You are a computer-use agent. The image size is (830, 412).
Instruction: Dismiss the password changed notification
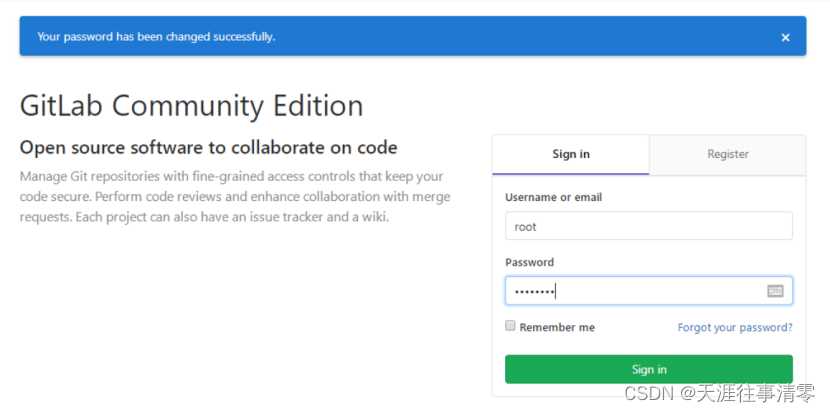[x=786, y=38]
